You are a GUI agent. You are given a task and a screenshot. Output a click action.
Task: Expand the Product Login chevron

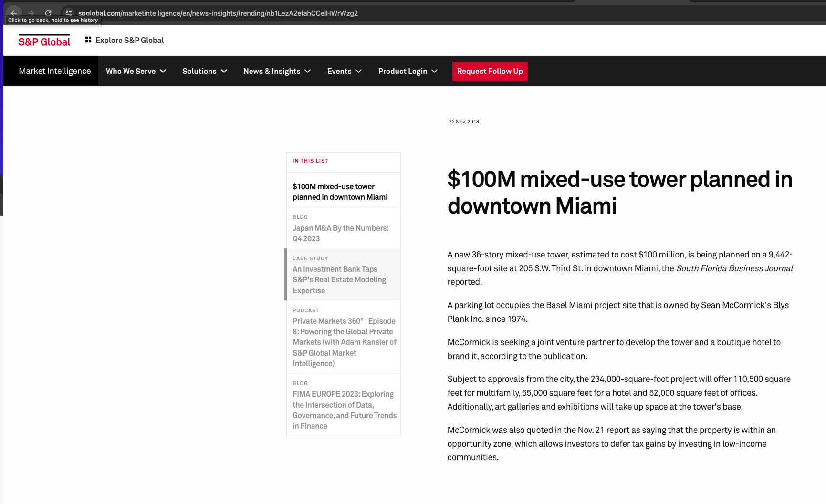[x=435, y=71]
